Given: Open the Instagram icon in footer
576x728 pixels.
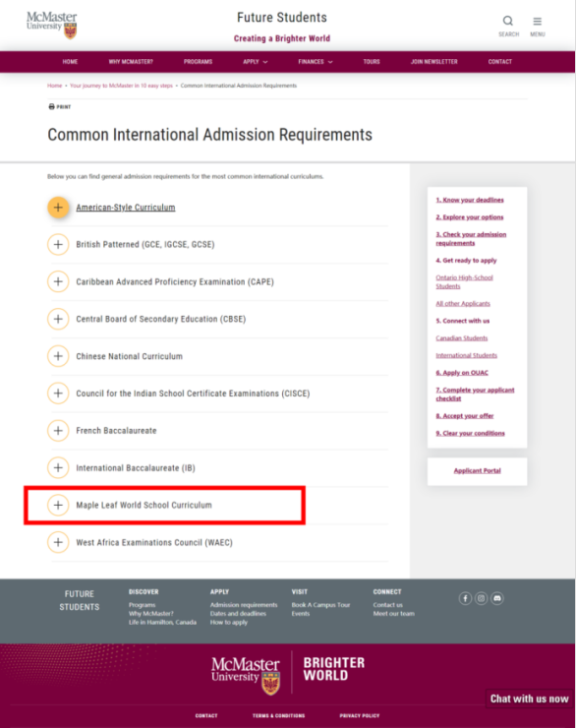Looking at the screenshot, I should point(482,598).
